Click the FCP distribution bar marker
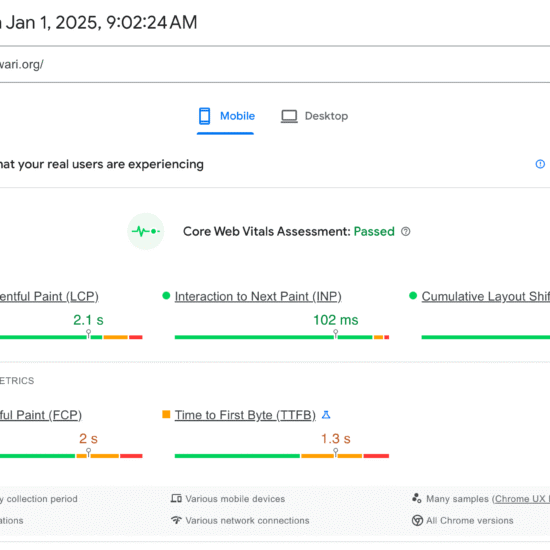This screenshot has height=550, width=550. (x=88, y=452)
